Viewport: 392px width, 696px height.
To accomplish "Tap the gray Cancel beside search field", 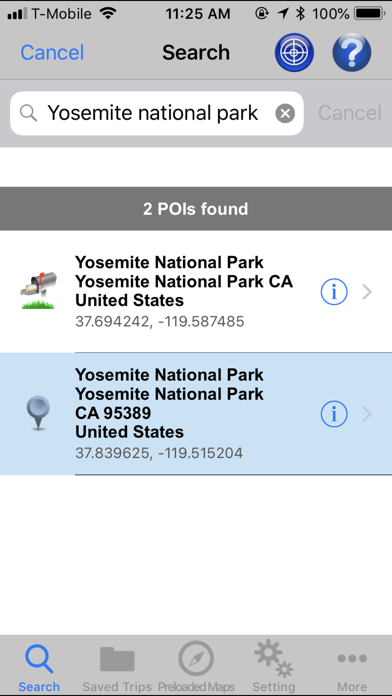I will click(x=350, y=113).
